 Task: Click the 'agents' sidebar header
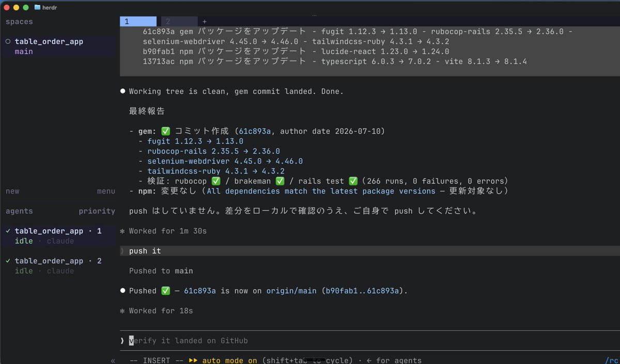coord(19,211)
